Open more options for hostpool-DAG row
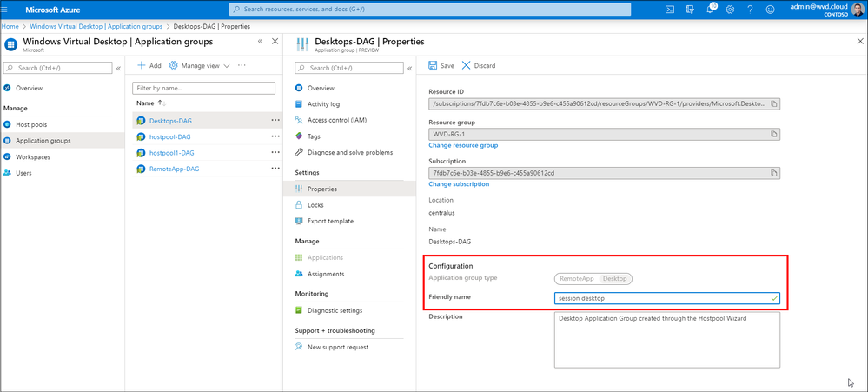 click(275, 136)
